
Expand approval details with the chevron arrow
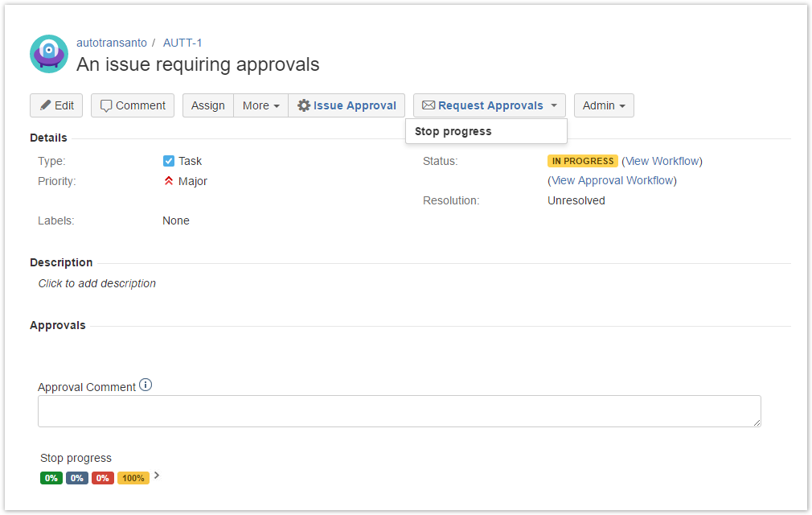coord(157,476)
